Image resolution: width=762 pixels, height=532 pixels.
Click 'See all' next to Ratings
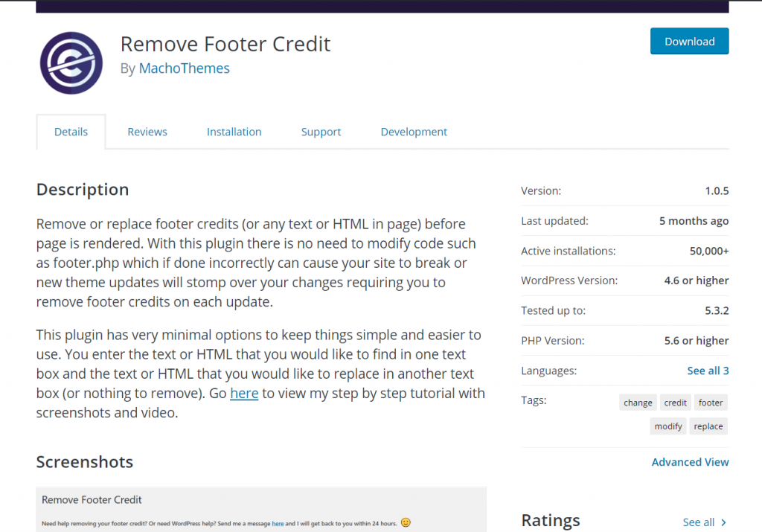[x=698, y=522]
